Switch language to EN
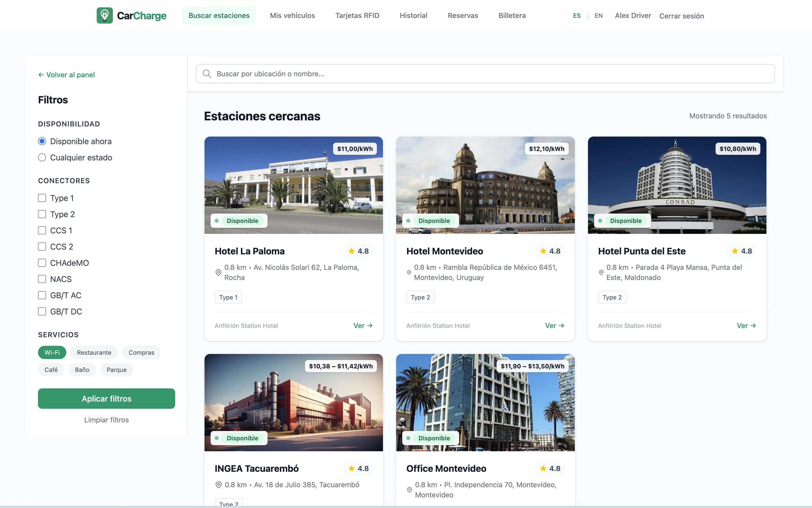Screen dimensions: 812x508 tap(599, 16)
